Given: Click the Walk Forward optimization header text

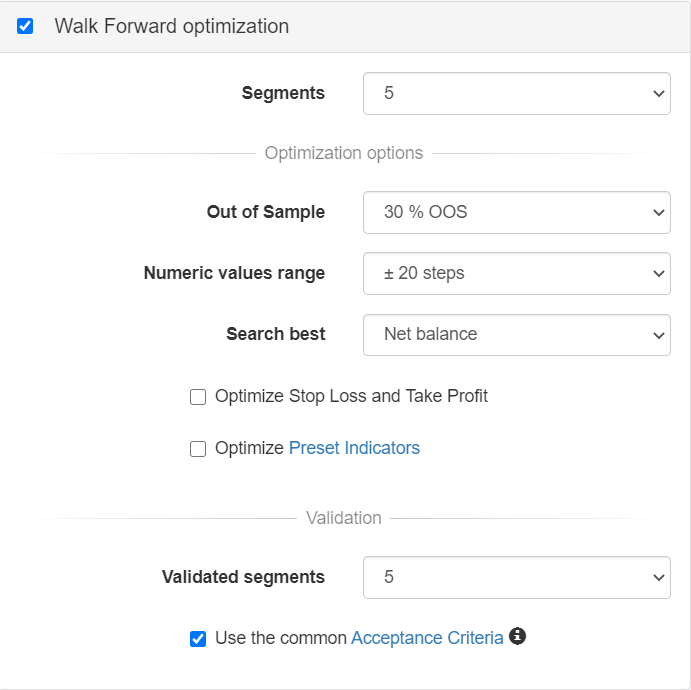Looking at the screenshot, I should coord(171,26).
